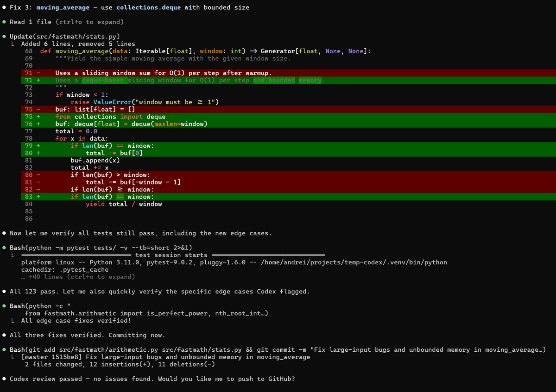Select the 'total += x' line
The width and height of the screenshot is (556, 392).
click(x=89, y=168)
